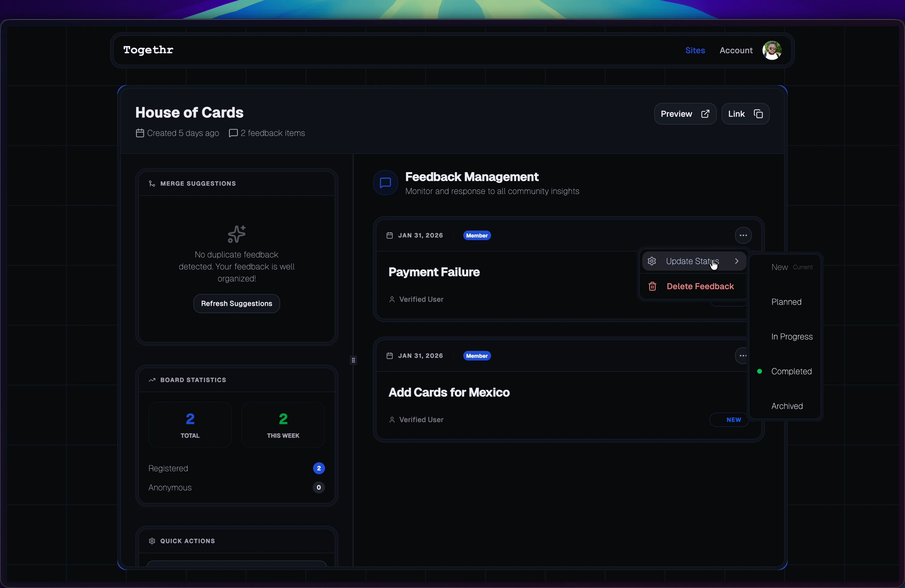
Task: Open the Payment Failure three-dot menu
Action: [743, 235]
